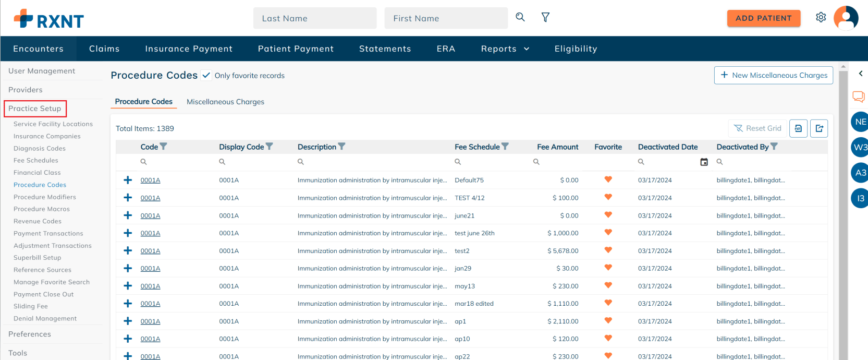
Task: Click the export grid icon
Action: tap(820, 128)
